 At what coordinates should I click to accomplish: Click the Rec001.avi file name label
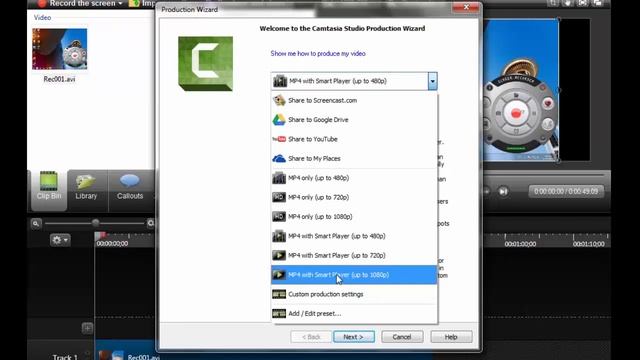click(x=60, y=79)
